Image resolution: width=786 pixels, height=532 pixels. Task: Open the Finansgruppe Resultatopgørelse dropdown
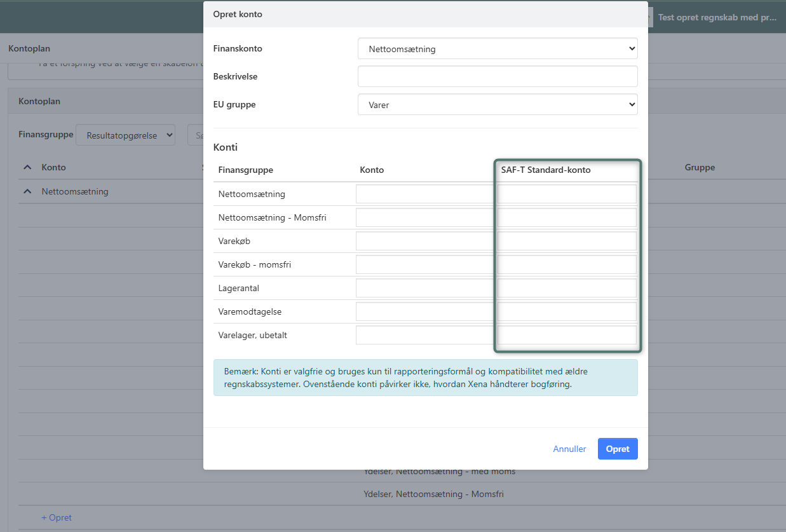125,135
